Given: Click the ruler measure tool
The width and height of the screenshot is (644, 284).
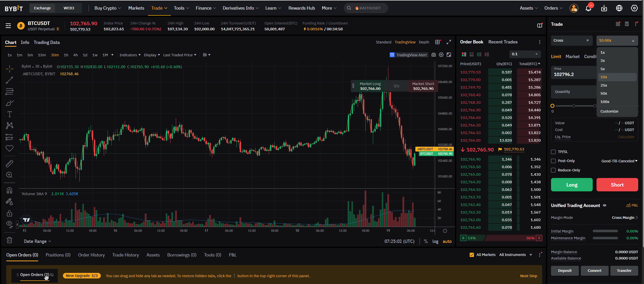Looking at the screenshot, I should pyautogui.click(x=9, y=164).
